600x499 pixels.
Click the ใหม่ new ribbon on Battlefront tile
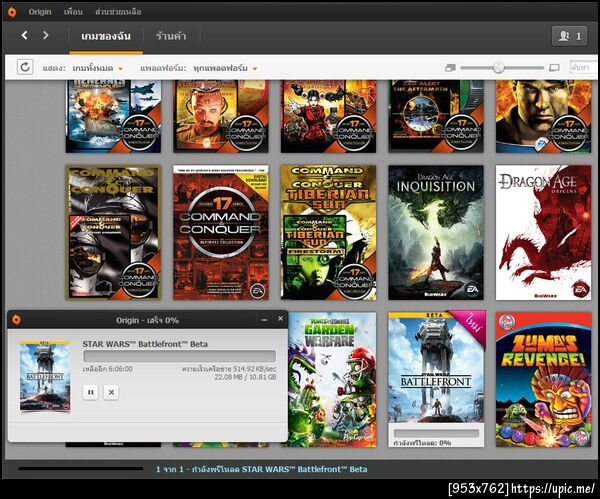click(x=473, y=324)
